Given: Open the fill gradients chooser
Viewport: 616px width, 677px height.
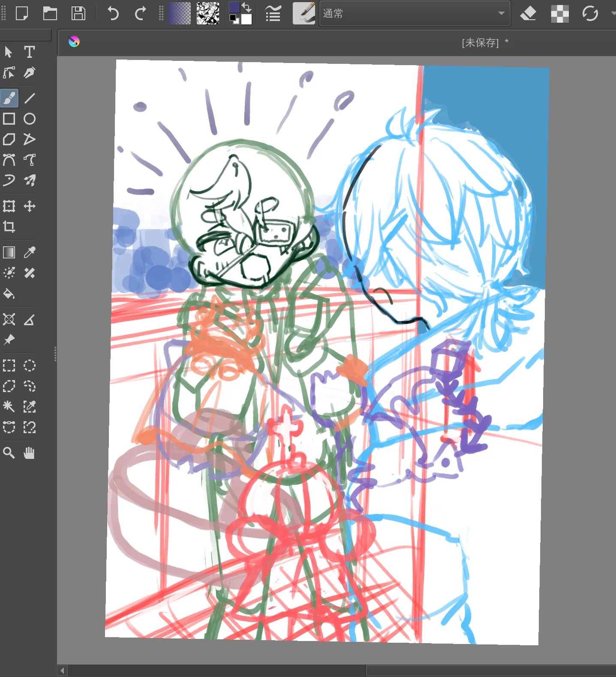Looking at the screenshot, I should coord(180,13).
